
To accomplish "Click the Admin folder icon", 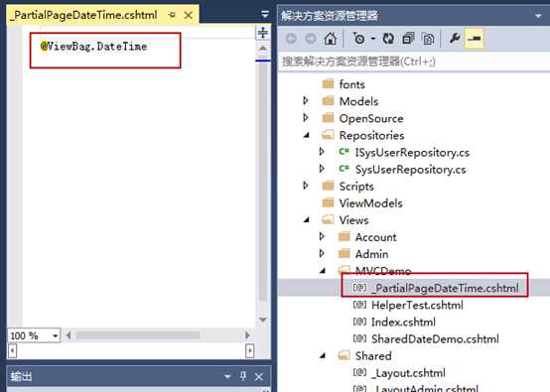I will click(x=344, y=253).
